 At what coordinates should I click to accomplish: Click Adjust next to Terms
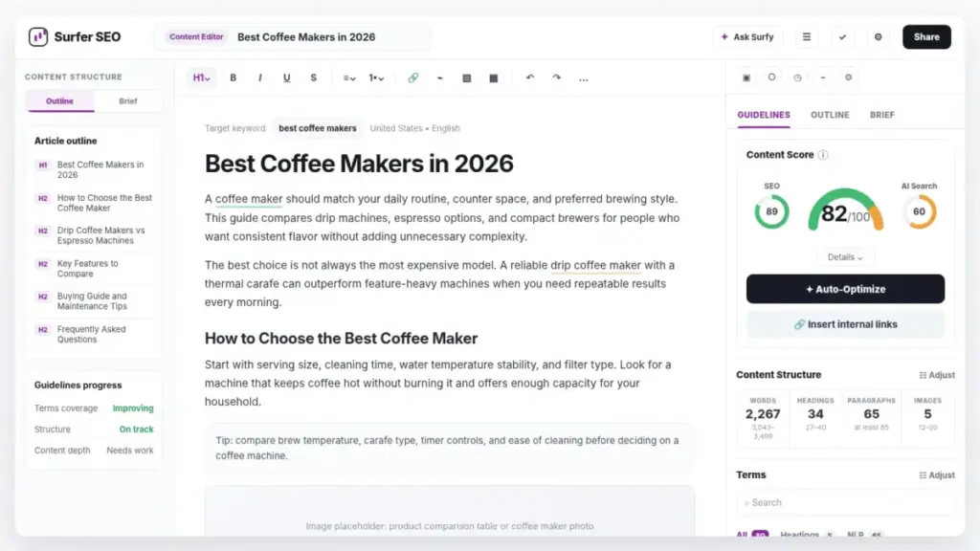937,475
